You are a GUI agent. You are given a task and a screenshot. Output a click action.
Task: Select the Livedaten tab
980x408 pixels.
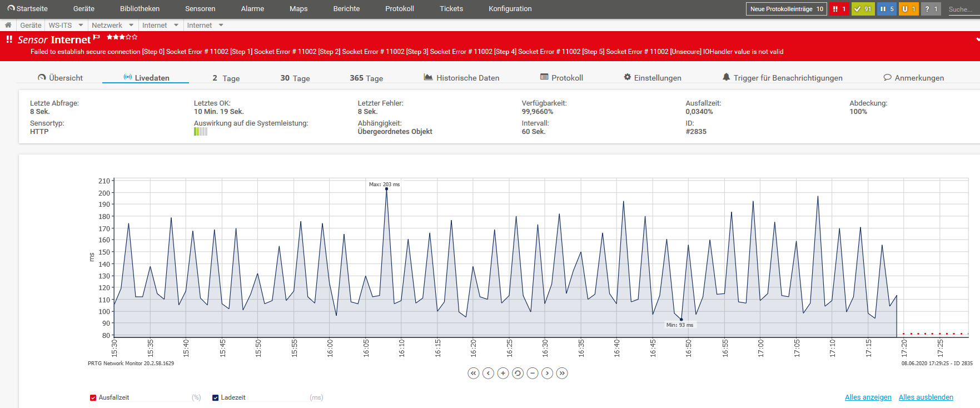tap(146, 78)
